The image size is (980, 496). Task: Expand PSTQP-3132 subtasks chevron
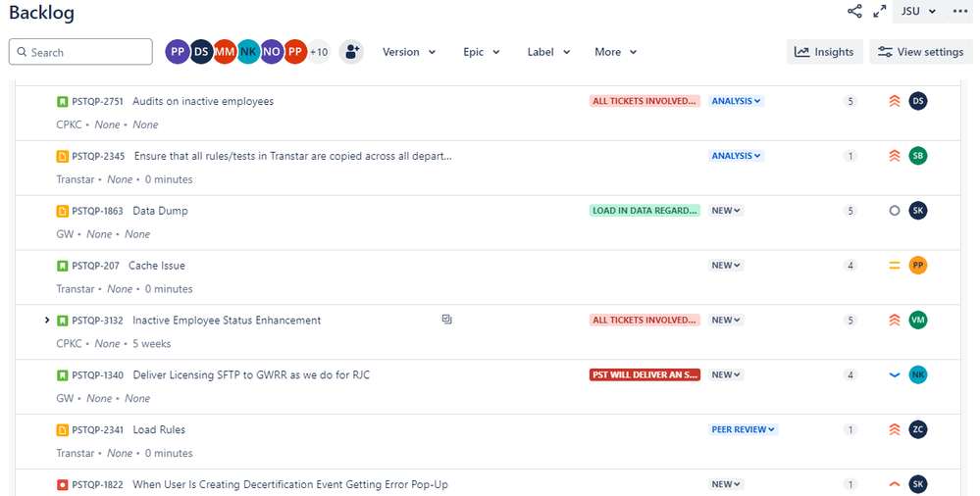point(47,320)
